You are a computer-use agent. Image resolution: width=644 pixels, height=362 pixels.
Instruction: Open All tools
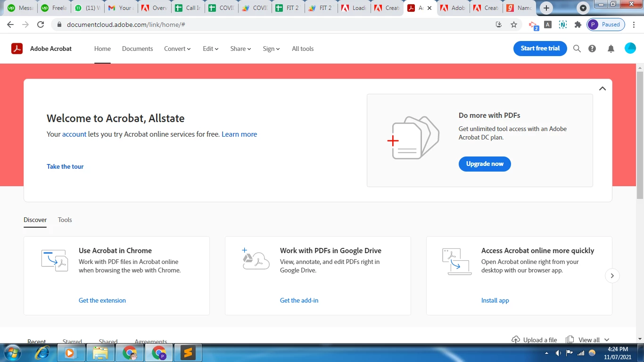coord(303,49)
